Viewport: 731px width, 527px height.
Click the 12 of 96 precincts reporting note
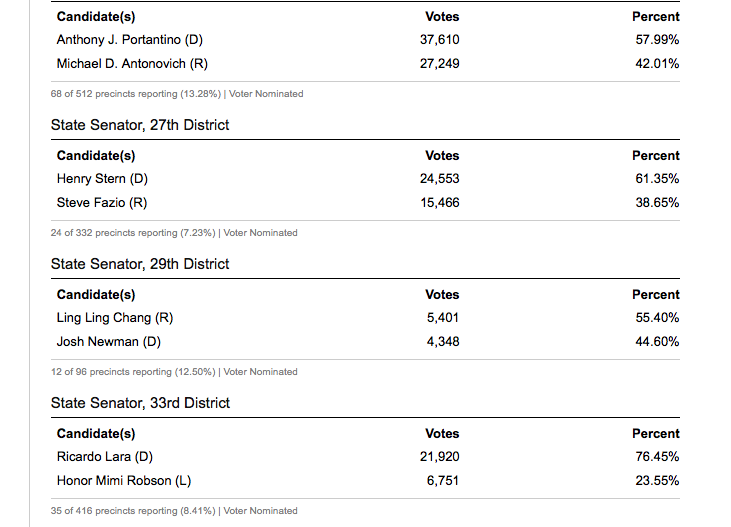pos(174,372)
